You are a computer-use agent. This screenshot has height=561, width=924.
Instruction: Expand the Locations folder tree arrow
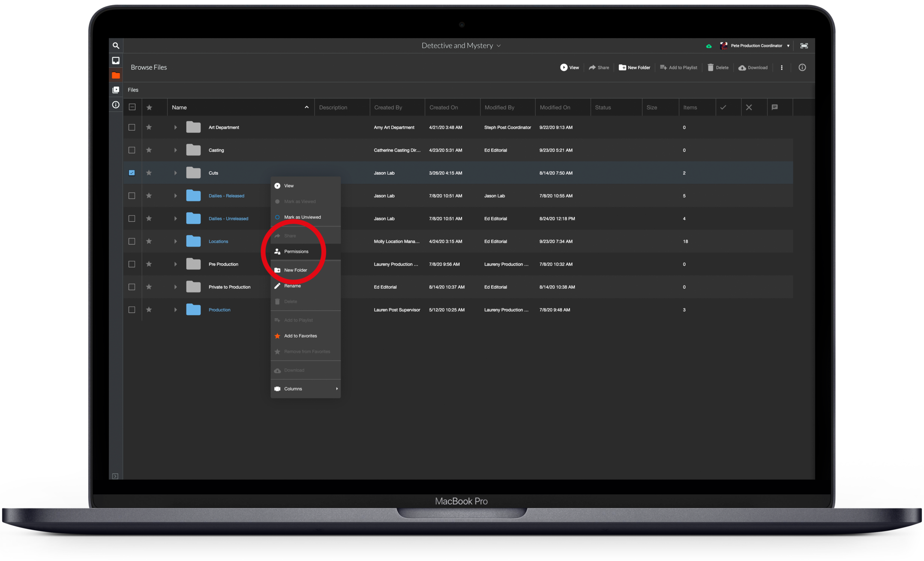[x=175, y=242]
